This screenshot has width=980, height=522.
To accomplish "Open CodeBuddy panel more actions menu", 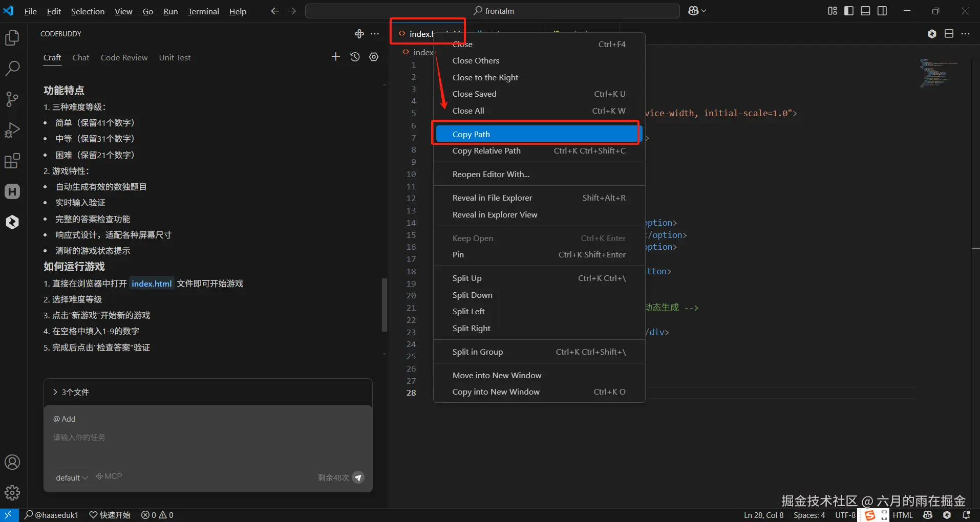I will coord(375,34).
